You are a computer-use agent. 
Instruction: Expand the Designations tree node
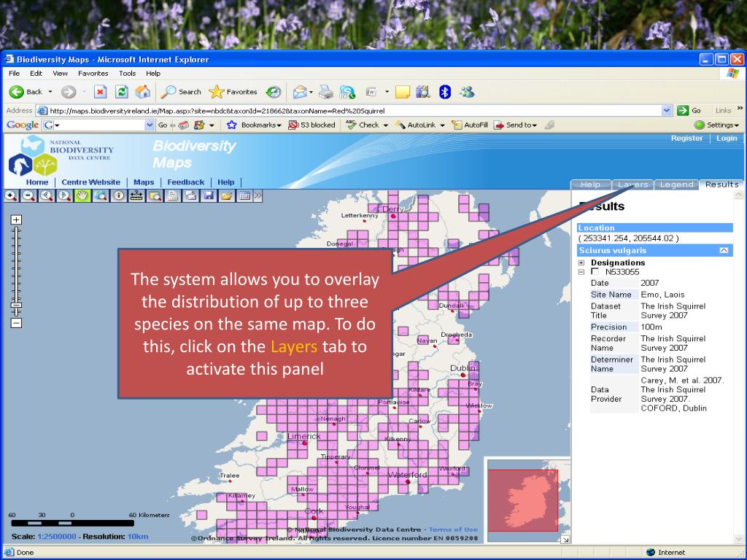581,262
